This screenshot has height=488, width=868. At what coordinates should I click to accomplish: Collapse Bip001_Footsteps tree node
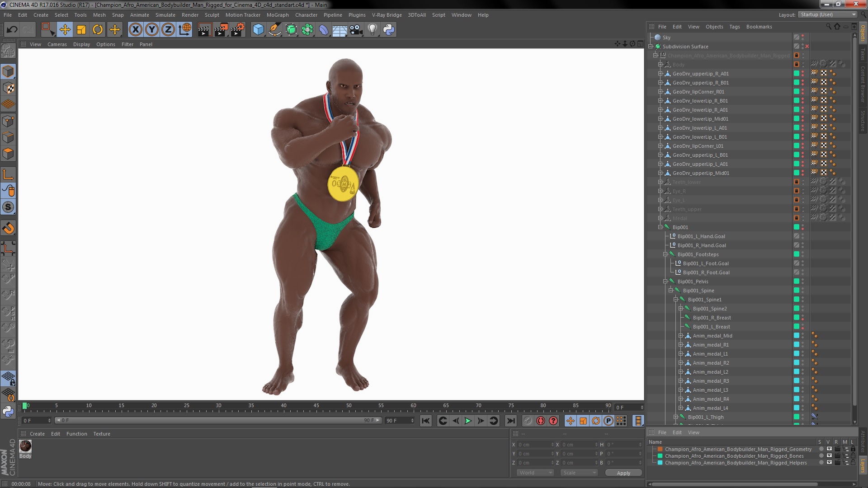click(x=665, y=254)
